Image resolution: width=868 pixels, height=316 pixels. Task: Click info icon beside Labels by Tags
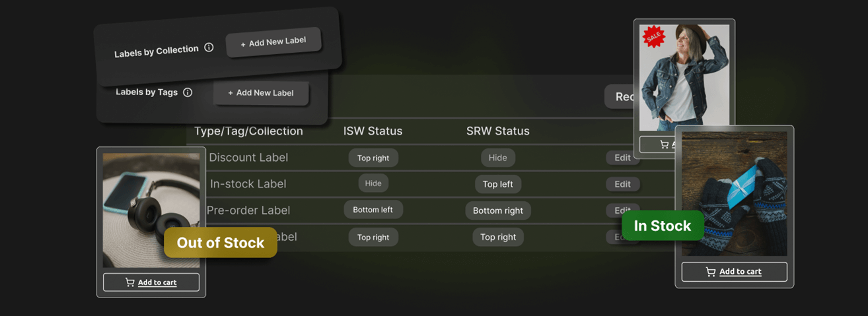click(188, 92)
